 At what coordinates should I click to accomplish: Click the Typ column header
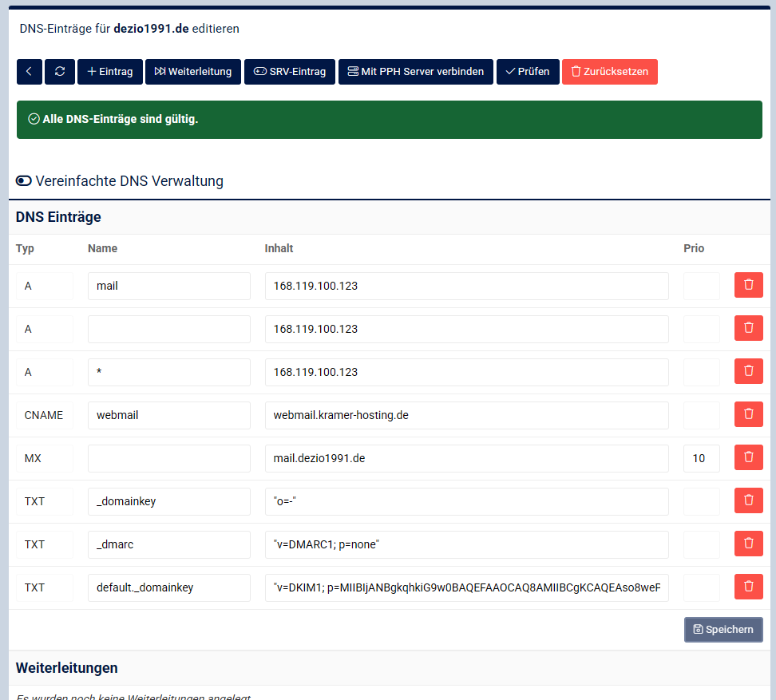(x=25, y=248)
